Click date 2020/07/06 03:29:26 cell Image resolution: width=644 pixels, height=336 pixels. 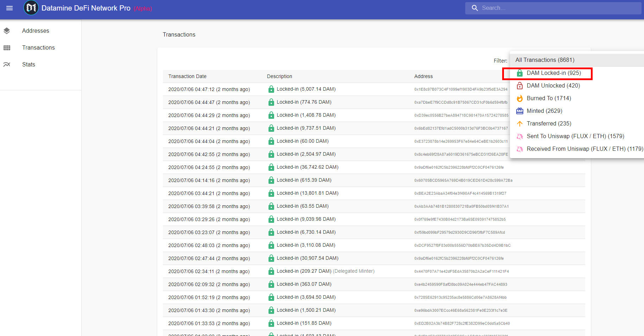[209, 220]
